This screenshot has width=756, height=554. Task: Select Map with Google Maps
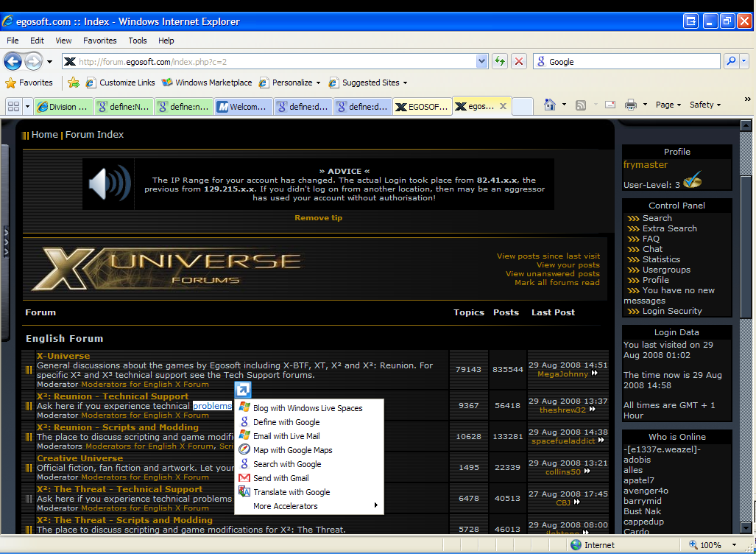point(309,450)
